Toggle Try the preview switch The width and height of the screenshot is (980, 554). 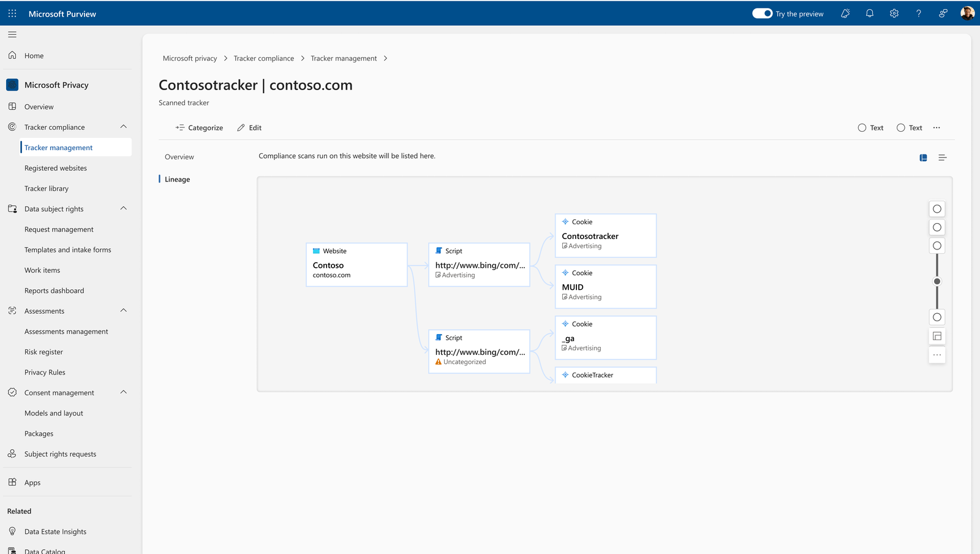point(762,13)
